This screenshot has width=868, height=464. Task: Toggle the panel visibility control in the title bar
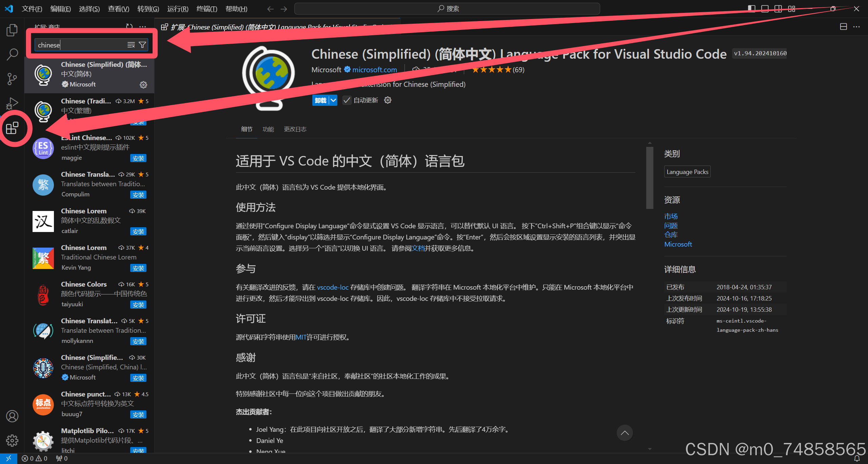pos(765,8)
